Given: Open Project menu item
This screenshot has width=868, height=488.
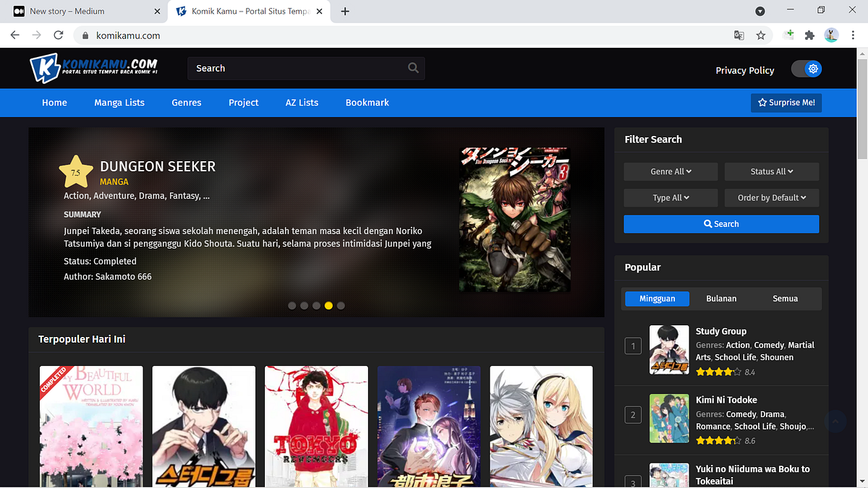Looking at the screenshot, I should pos(244,103).
